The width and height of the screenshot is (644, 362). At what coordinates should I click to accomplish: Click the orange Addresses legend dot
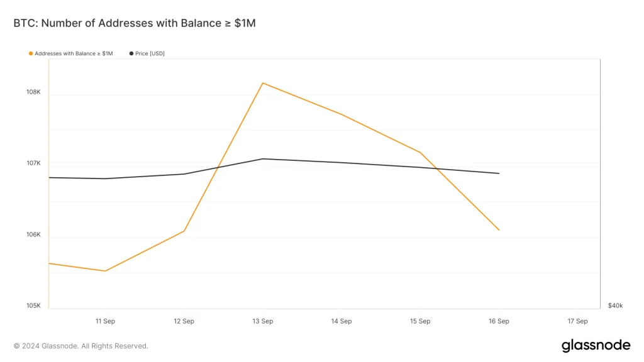[31, 53]
